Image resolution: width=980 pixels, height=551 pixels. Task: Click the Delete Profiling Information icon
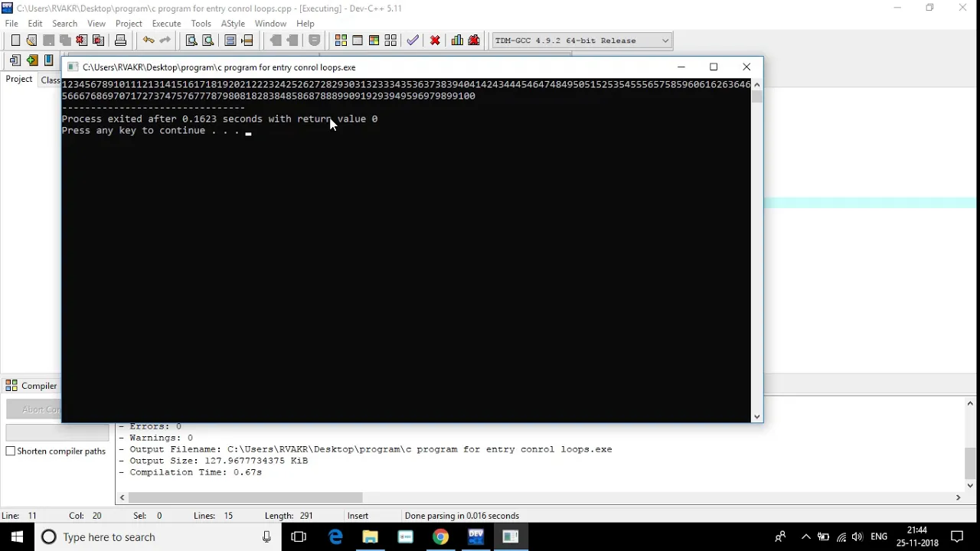474,41
